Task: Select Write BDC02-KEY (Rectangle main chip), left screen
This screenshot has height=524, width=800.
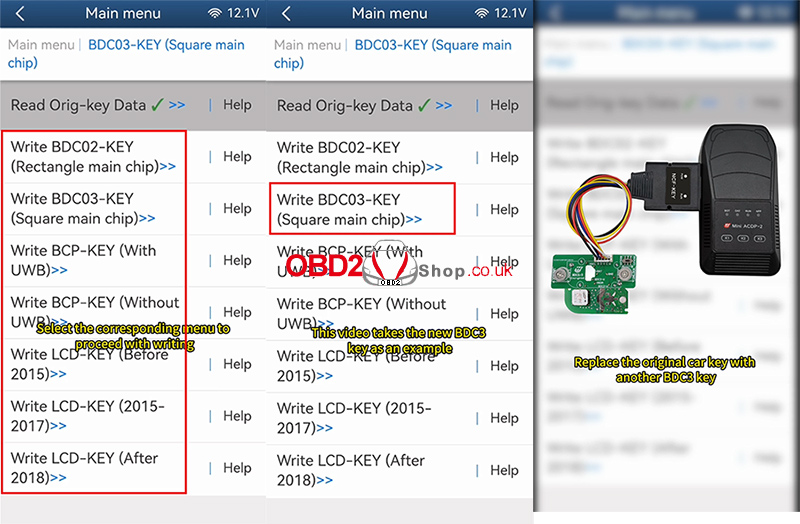Action: [x=93, y=157]
